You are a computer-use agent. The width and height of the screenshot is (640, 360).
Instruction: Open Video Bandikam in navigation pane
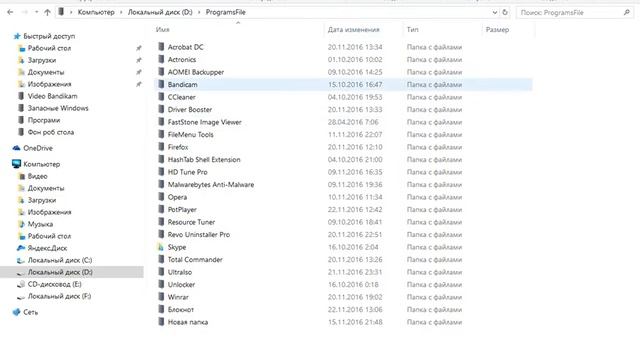point(52,96)
